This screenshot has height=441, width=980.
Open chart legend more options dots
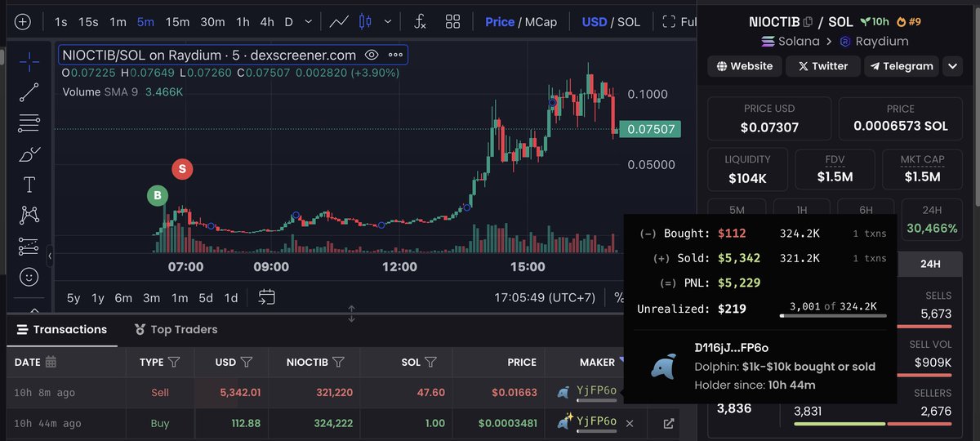pos(396,55)
